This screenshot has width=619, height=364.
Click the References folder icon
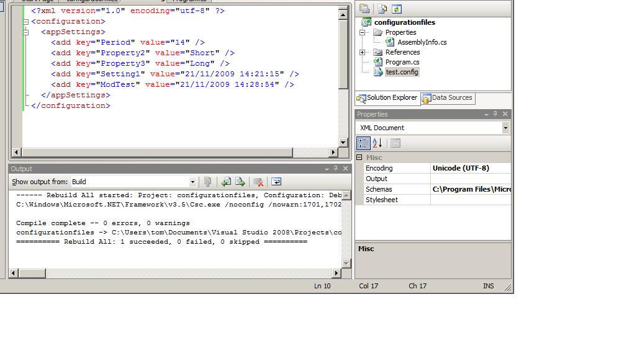pyautogui.click(x=378, y=52)
